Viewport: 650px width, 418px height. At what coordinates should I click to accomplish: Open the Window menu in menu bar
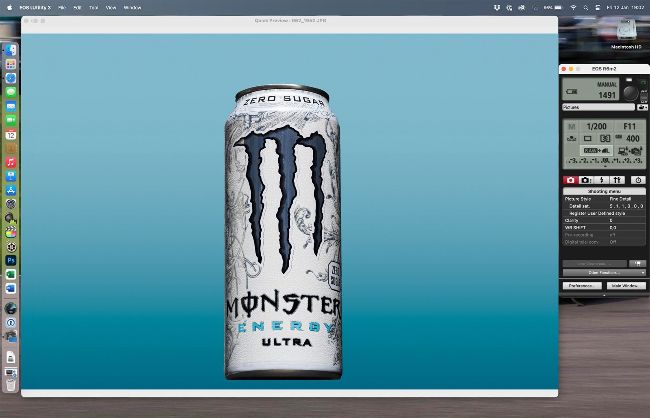click(132, 7)
